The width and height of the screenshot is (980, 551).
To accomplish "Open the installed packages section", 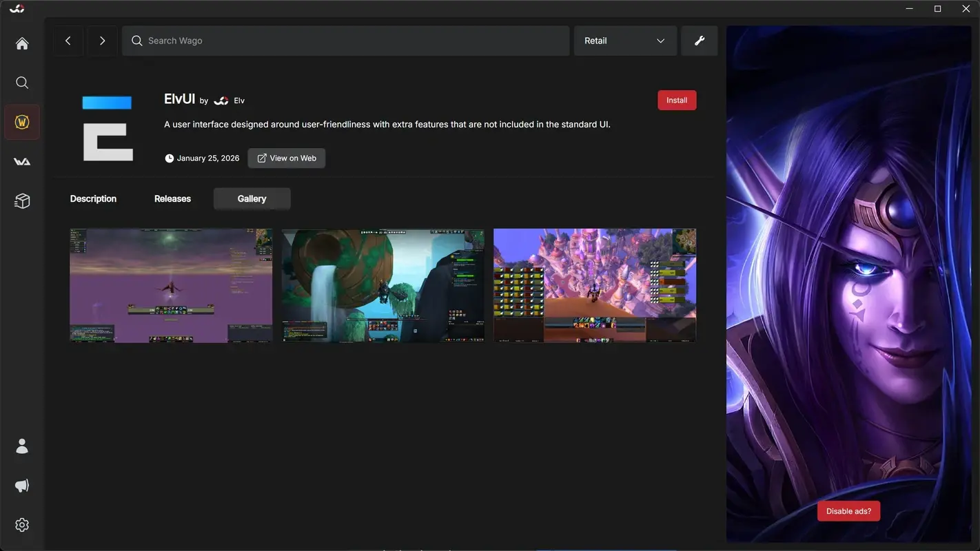I will (x=21, y=200).
